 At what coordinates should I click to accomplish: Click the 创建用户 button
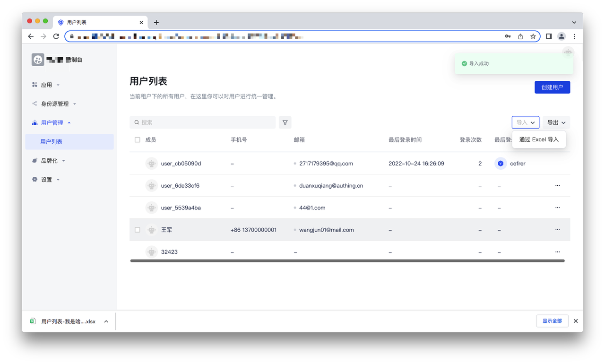pyautogui.click(x=552, y=87)
